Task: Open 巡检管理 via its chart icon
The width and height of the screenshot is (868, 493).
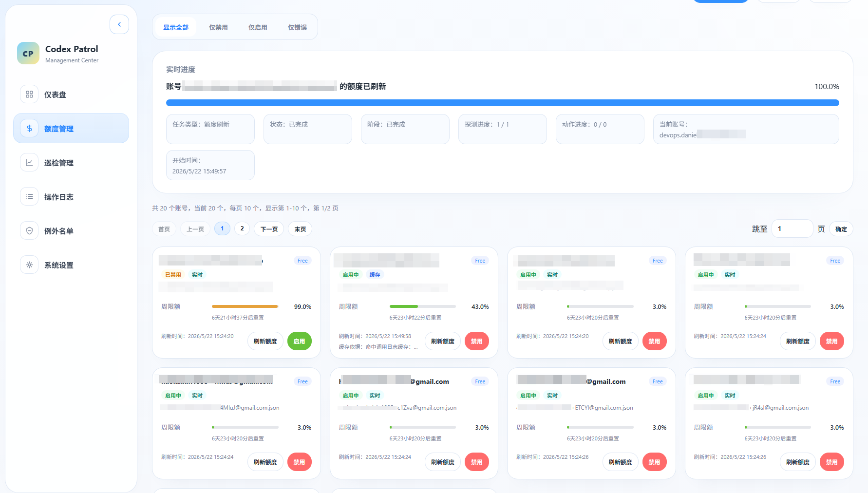Action: pos(29,163)
